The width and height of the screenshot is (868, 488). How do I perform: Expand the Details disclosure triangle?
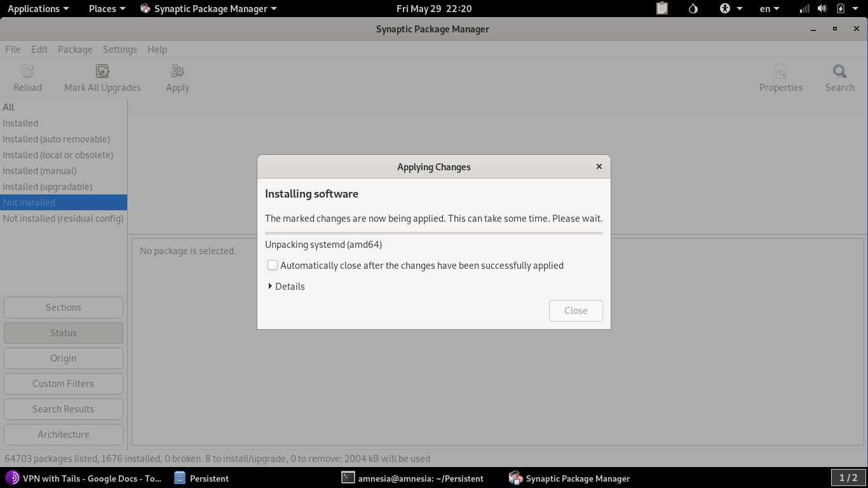point(271,286)
